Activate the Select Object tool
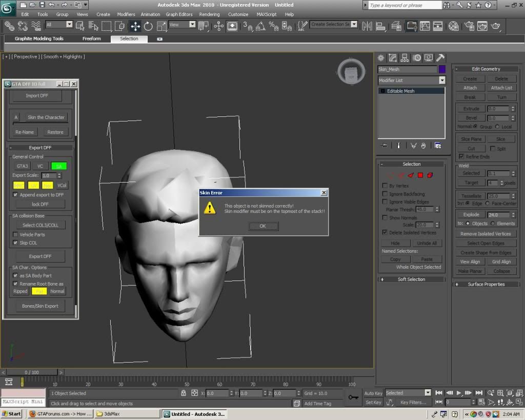The width and height of the screenshot is (525, 420). (80, 26)
